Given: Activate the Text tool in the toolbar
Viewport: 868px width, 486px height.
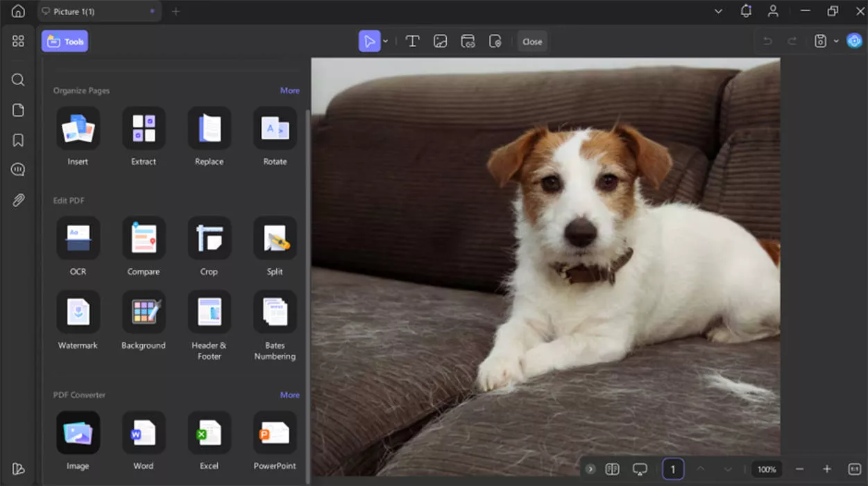Looking at the screenshot, I should (412, 41).
